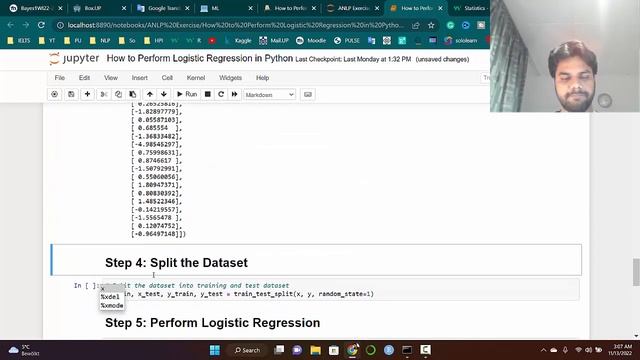Screen dimensions: 640x360
Task: Open the YT bookmark folder
Action: (47, 40)
